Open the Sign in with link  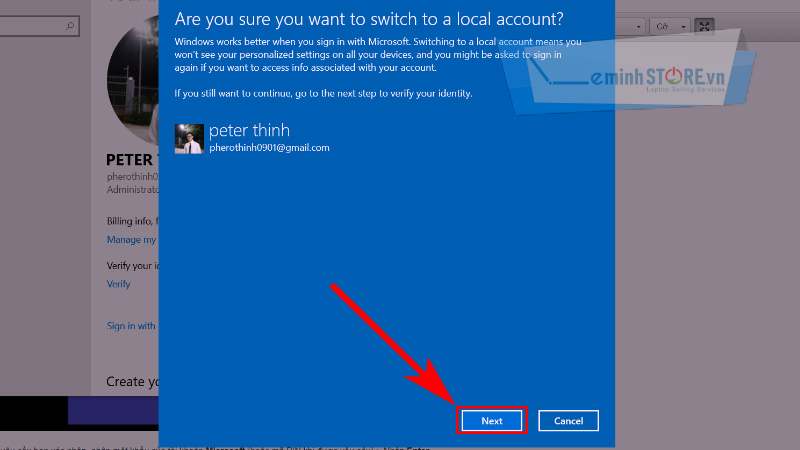(x=130, y=326)
